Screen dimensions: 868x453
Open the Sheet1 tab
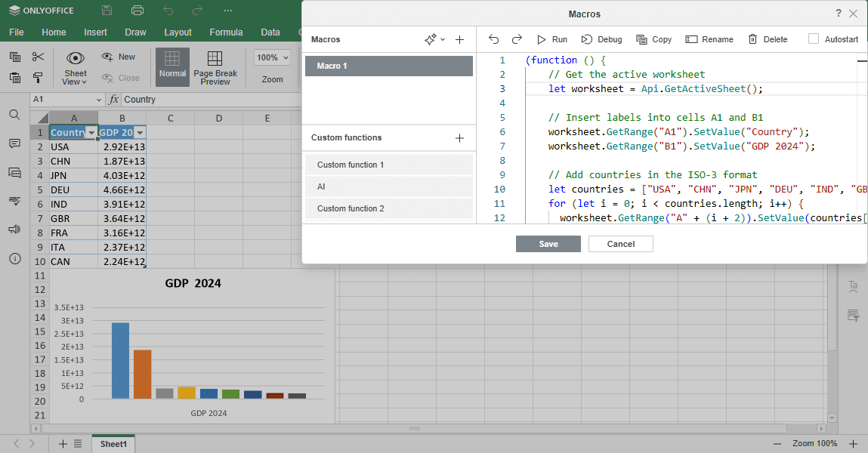[x=113, y=444]
